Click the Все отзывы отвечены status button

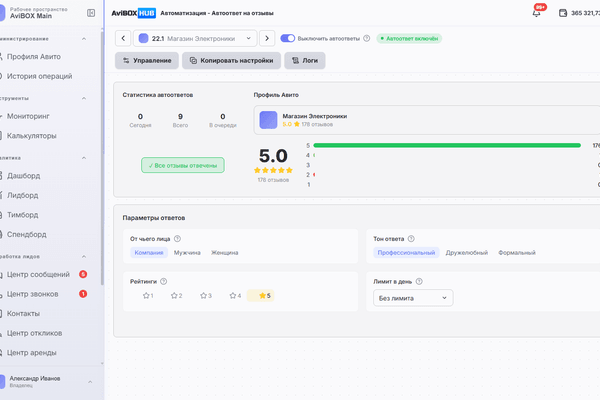(x=183, y=165)
